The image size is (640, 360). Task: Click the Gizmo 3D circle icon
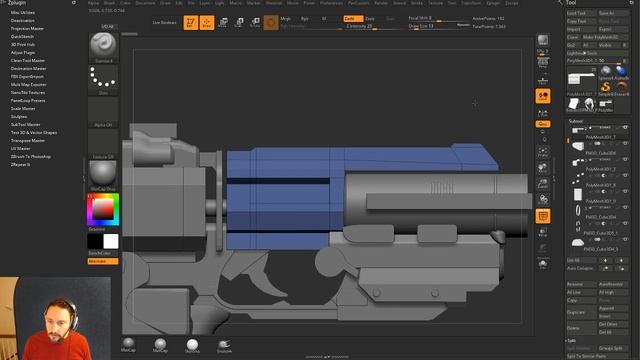[271, 22]
